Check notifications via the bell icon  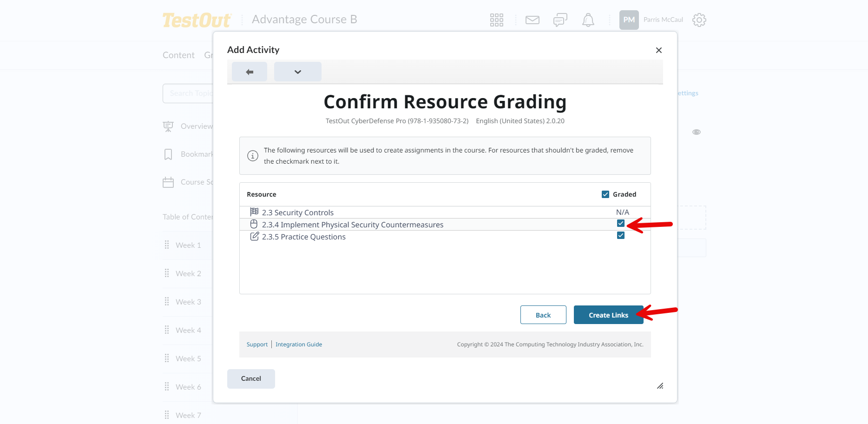(x=588, y=20)
